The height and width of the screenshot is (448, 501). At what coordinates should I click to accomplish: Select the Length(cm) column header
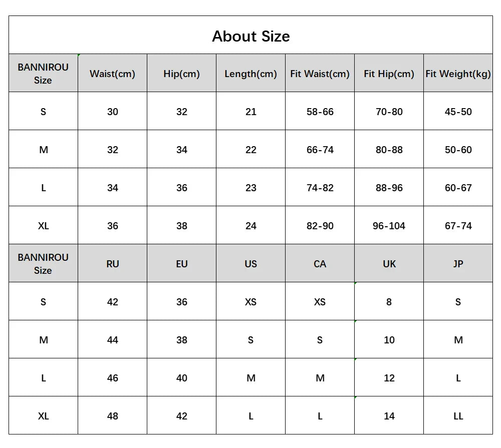click(x=250, y=74)
